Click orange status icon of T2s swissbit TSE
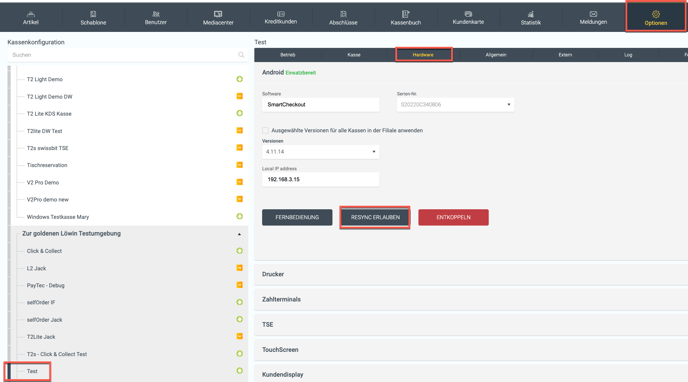The width and height of the screenshot is (688, 382). tap(240, 147)
